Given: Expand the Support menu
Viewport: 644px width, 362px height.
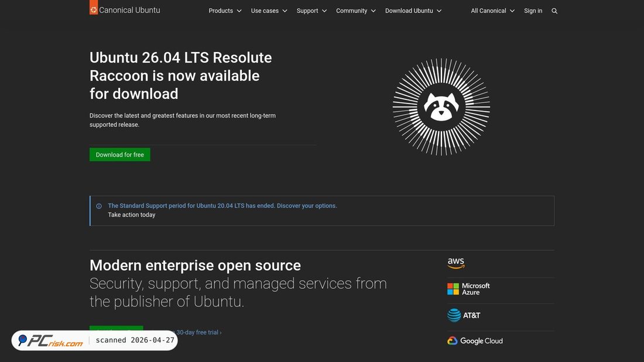Looking at the screenshot, I should click(311, 11).
